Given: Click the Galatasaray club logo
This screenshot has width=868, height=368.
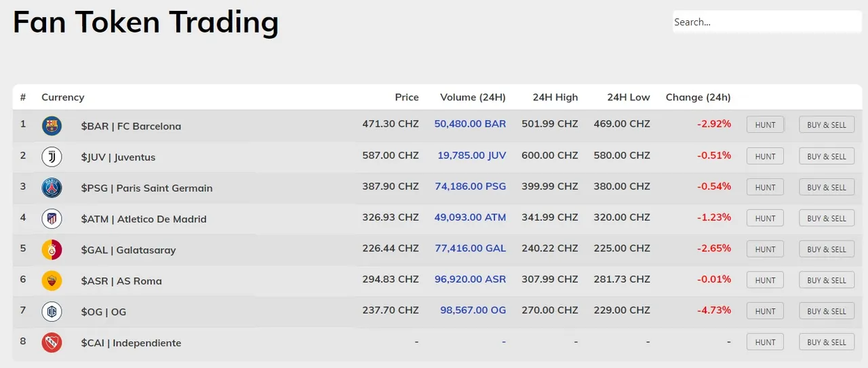Looking at the screenshot, I should tap(52, 249).
